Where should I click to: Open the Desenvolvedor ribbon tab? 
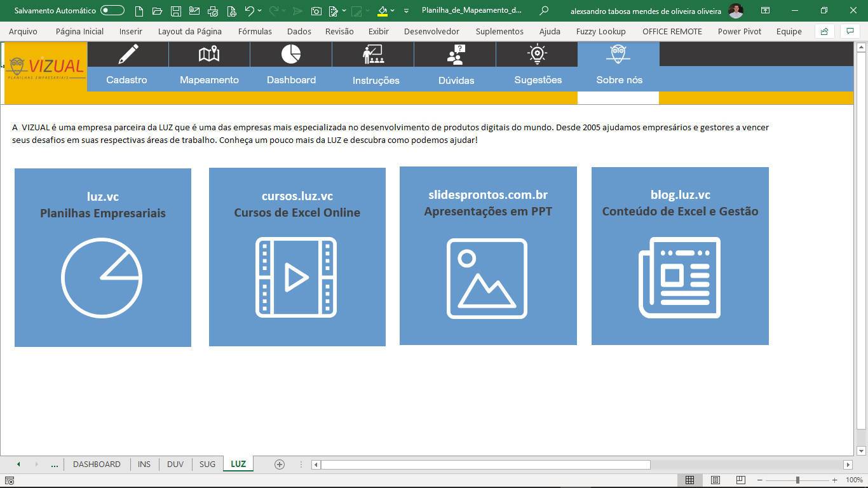pyautogui.click(x=431, y=31)
